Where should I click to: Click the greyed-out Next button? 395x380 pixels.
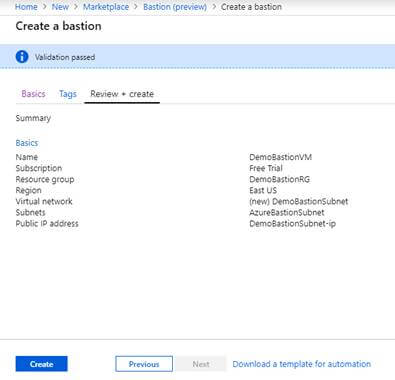tap(201, 364)
